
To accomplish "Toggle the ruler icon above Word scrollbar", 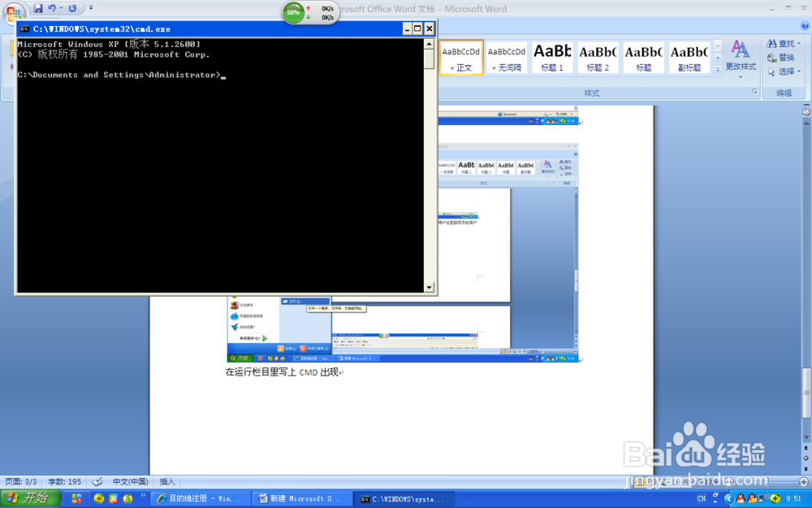I will coord(806,111).
